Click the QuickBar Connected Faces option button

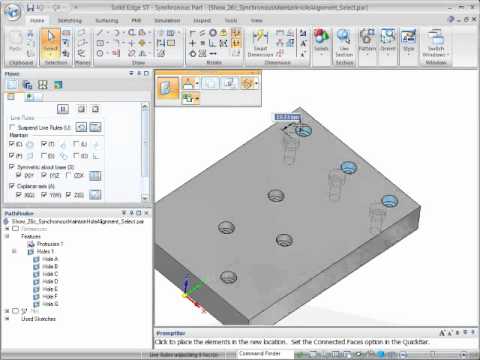(x=167, y=88)
